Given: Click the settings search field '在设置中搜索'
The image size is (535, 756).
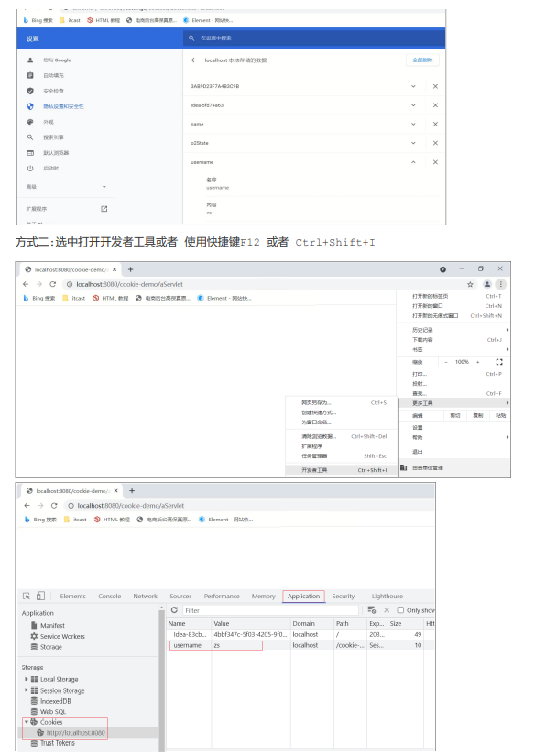Looking at the screenshot, I should (313, 38).
